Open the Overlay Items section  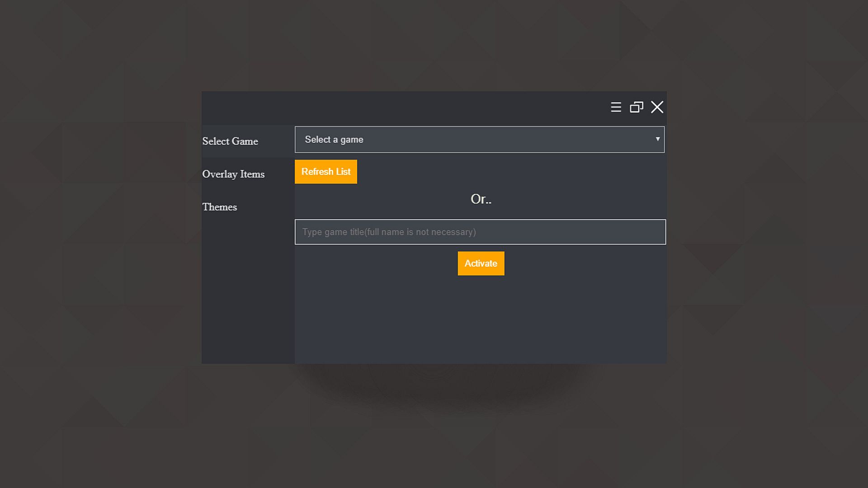233,174
